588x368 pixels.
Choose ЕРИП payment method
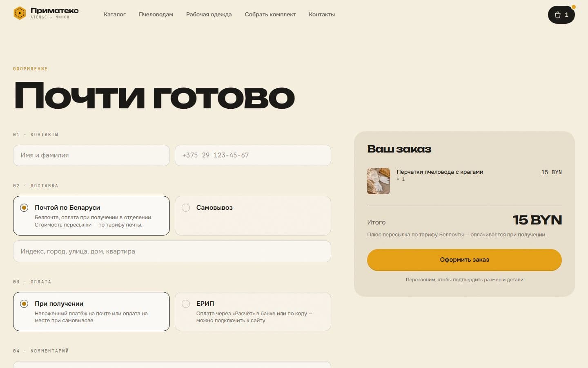point(253,312)
